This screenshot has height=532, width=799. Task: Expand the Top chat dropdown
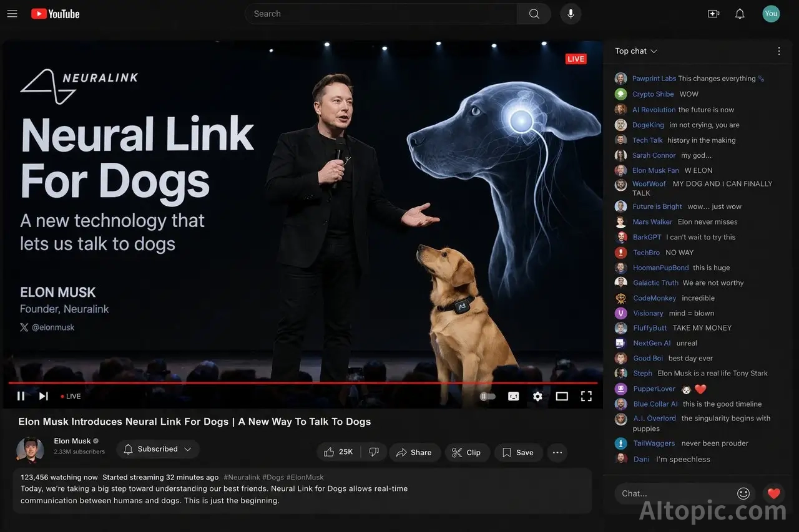tap(636, 51)
